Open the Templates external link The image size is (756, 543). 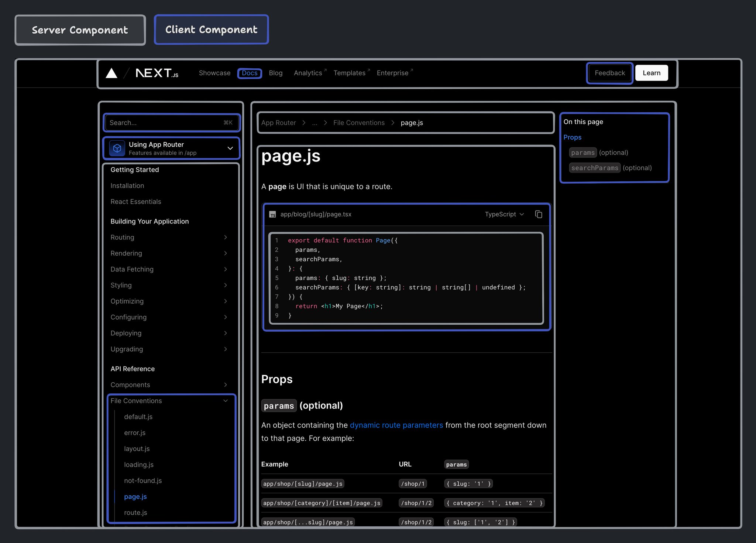coord(351,73)
